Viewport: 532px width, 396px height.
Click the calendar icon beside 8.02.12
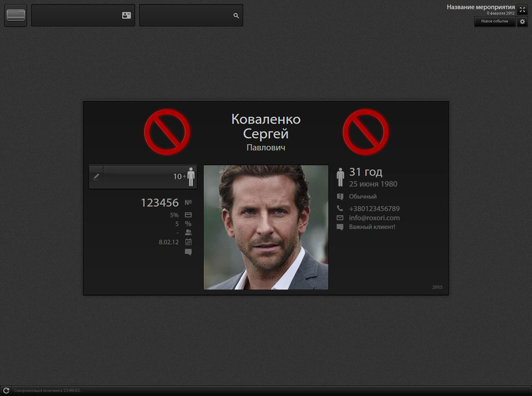(x=188, y=242)
